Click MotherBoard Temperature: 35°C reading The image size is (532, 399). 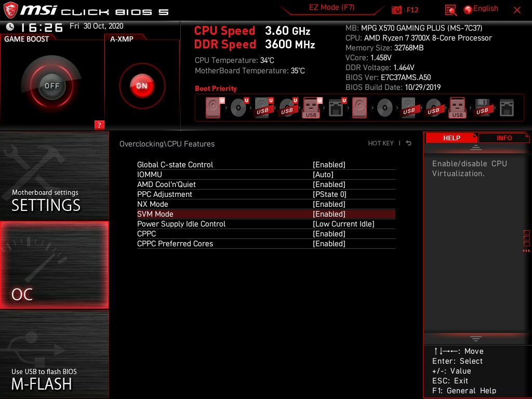coord(250,71)
